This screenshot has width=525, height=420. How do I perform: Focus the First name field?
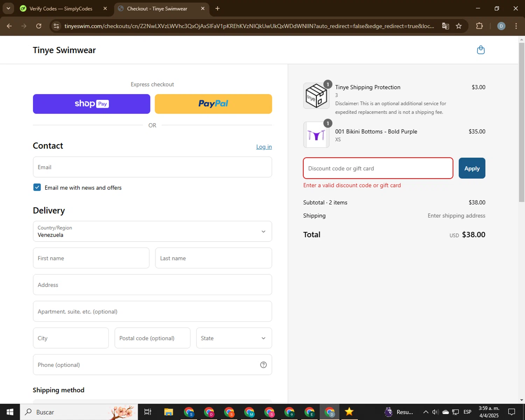(91, 258)
